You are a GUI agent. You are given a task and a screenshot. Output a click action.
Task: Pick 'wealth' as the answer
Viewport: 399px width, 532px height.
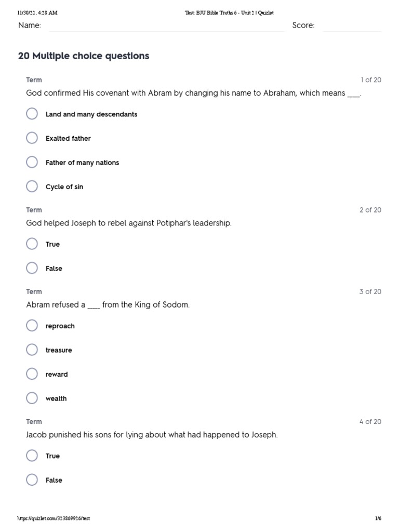point(32,397)
